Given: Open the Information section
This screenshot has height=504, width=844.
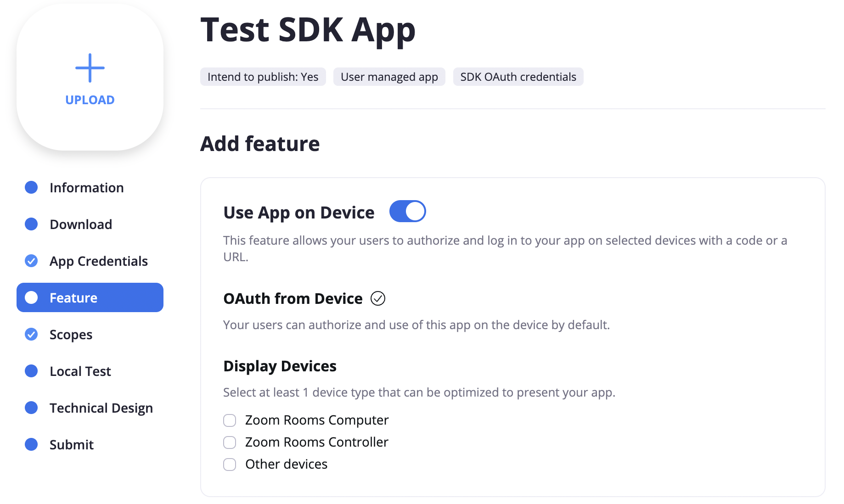Looking at the screenshot, I should 86,187.
